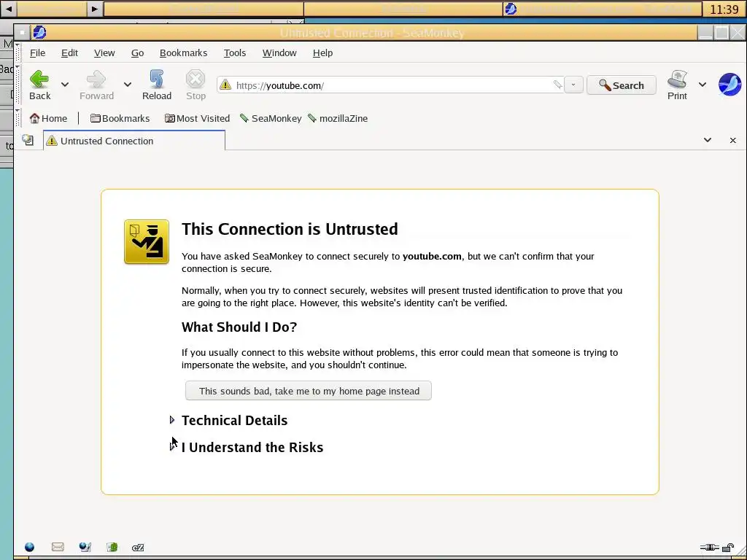Open the Go menu

137,52
